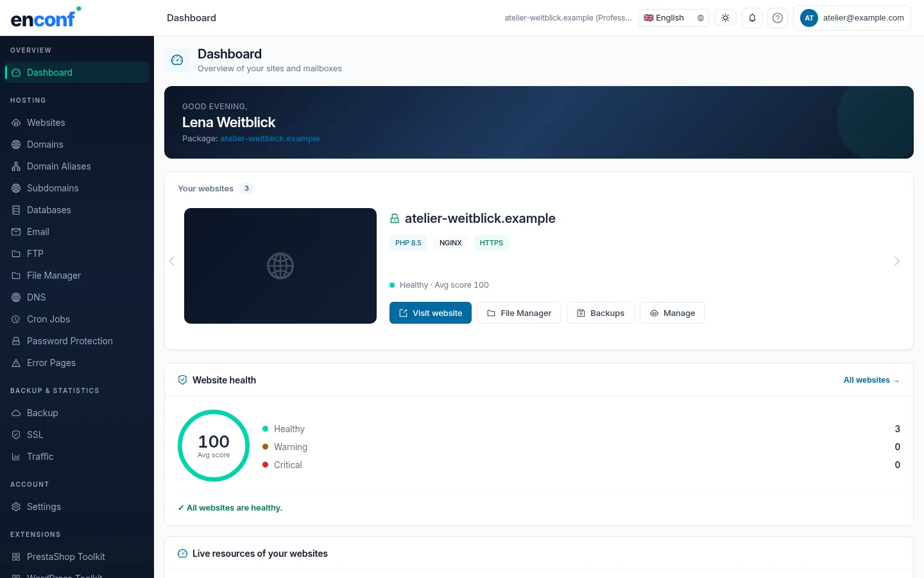Click the HTTPS badge
The image size is (924, 578).
pos(492,243)
